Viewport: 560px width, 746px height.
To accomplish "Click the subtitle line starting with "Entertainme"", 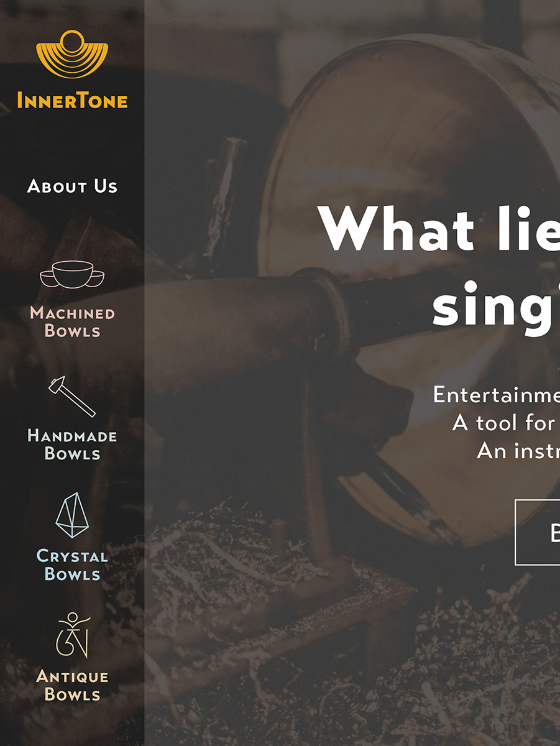I will coord(495,395).
